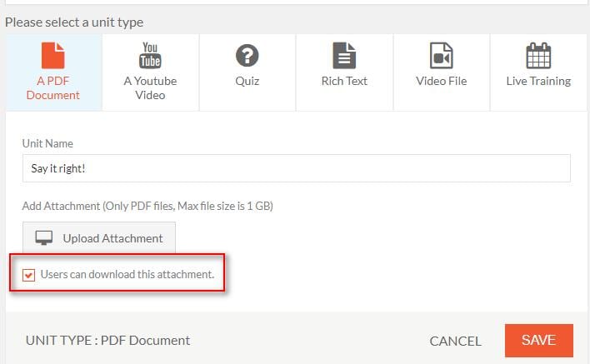Click the Upload Attachment button text
Viewport: 590px width, 364px height.
(112, 238)
